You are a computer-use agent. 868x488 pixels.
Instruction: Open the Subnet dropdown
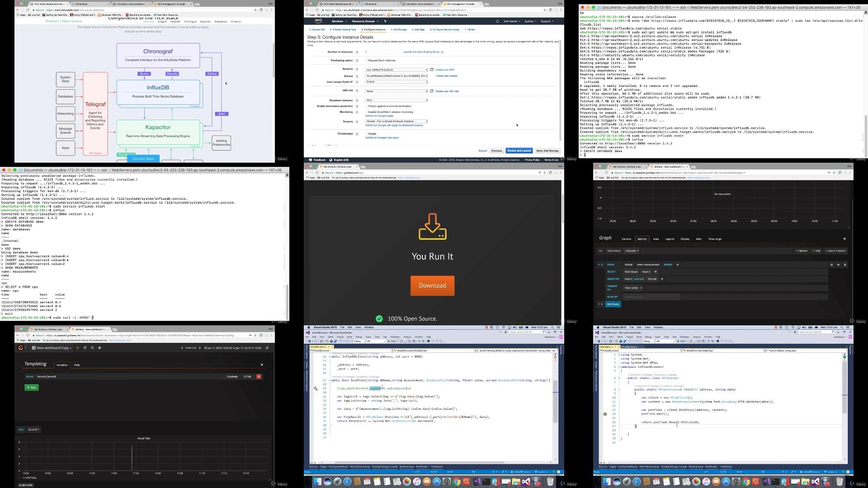pyautogui.click(x=396, y=76)
